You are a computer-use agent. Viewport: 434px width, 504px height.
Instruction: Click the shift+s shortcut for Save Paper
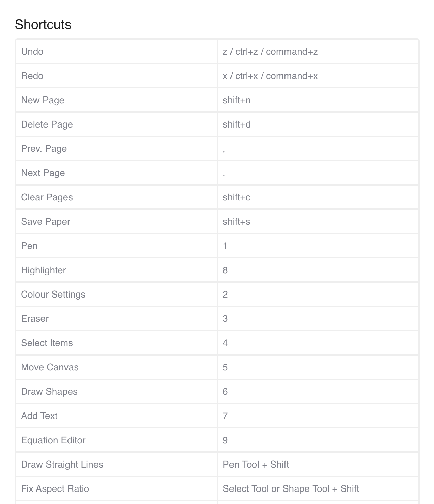[236, 222]
